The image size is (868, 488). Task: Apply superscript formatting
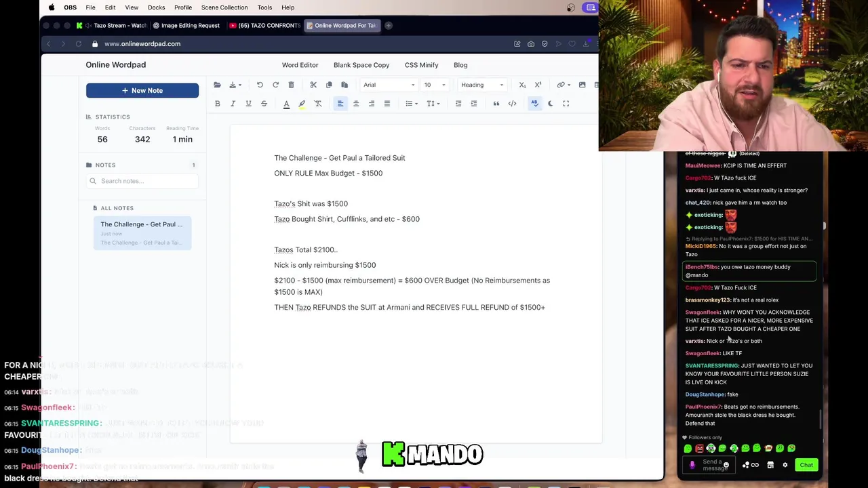[x=538, y=85]
